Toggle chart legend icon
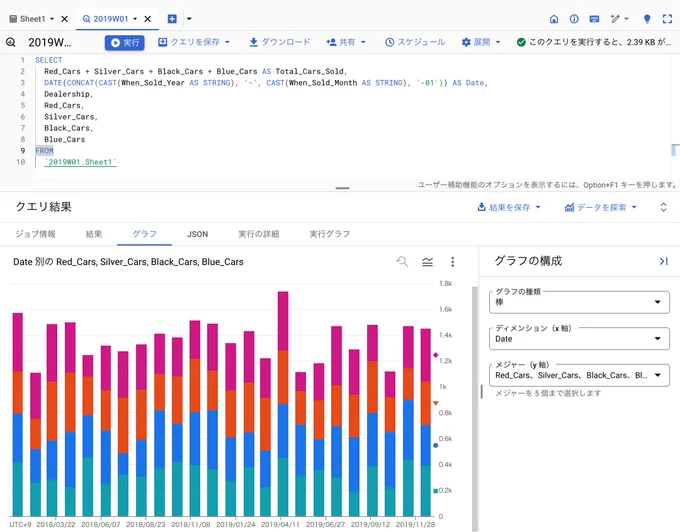The image size is (680, 532). coord(428,261)
